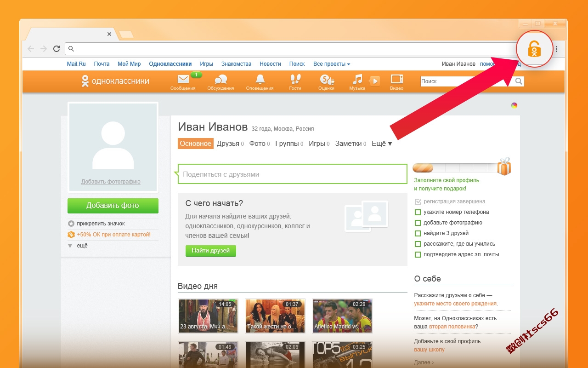The height and width of the screenshot is (368, 588).
Task: Click the Одноклассники logo
Action: [115, 81]
